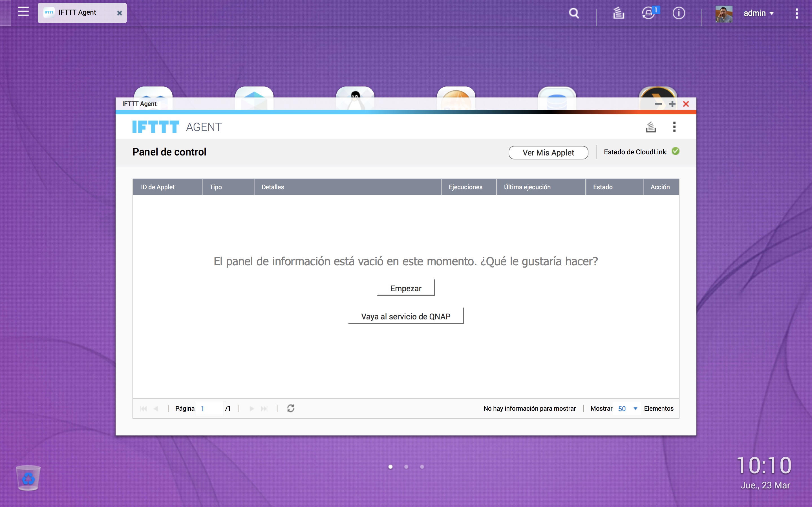Click the Empezar button
The image size is (812, 507).
click(406, 288)
